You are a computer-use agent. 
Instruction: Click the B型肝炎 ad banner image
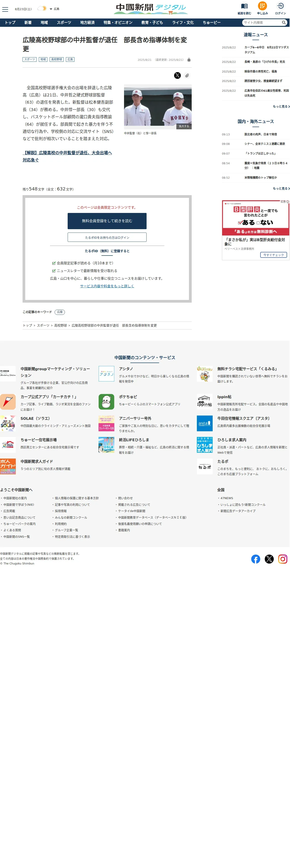coord(255,218)
